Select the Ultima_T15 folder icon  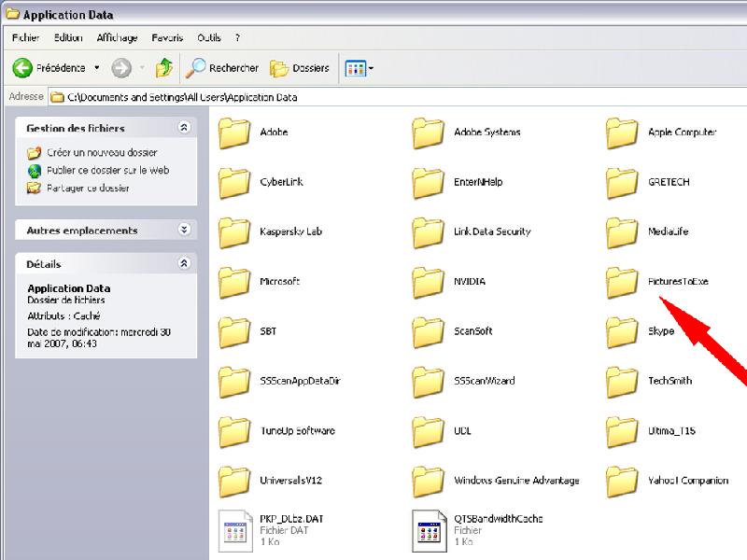click(622, 432)
